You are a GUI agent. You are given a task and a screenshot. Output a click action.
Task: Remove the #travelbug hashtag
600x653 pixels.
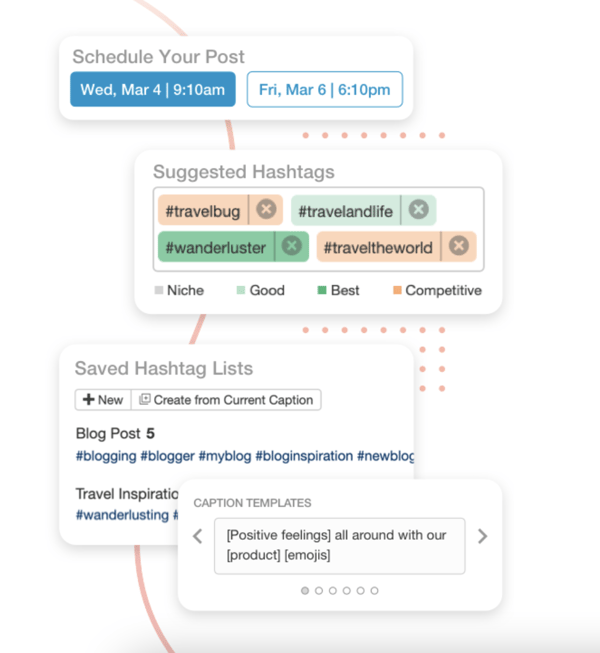point(265,209)
